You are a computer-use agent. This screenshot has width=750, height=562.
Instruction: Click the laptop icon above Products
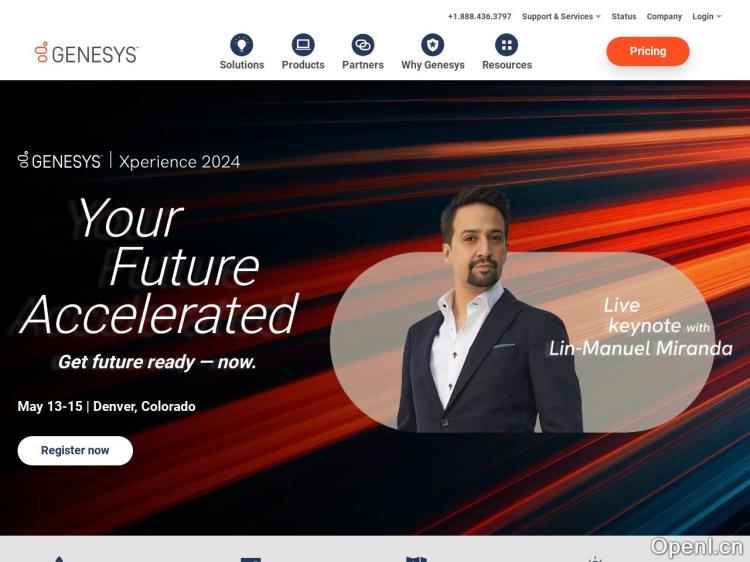[303, 45]
